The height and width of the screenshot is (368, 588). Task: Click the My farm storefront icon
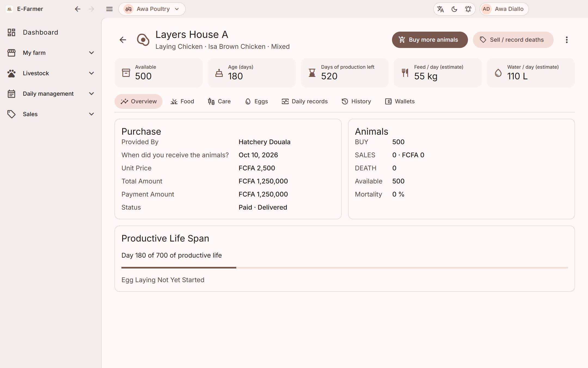[x=11, y=53]
